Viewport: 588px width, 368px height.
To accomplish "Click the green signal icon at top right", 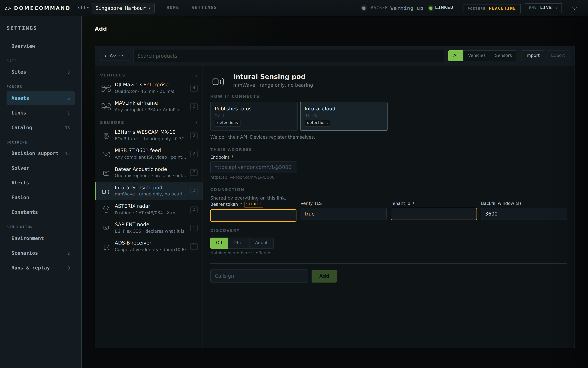I will click(574, 8).
